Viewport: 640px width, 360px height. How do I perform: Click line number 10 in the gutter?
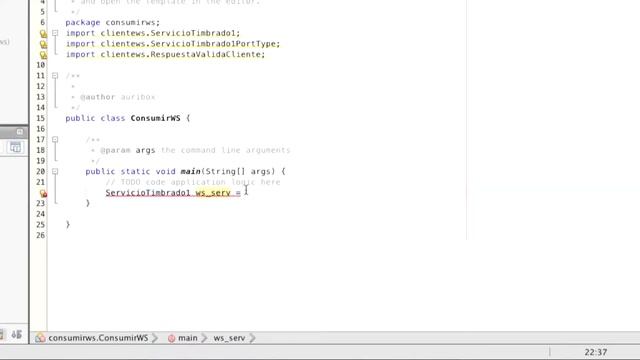pyautogui.click(x=40, y=65)
